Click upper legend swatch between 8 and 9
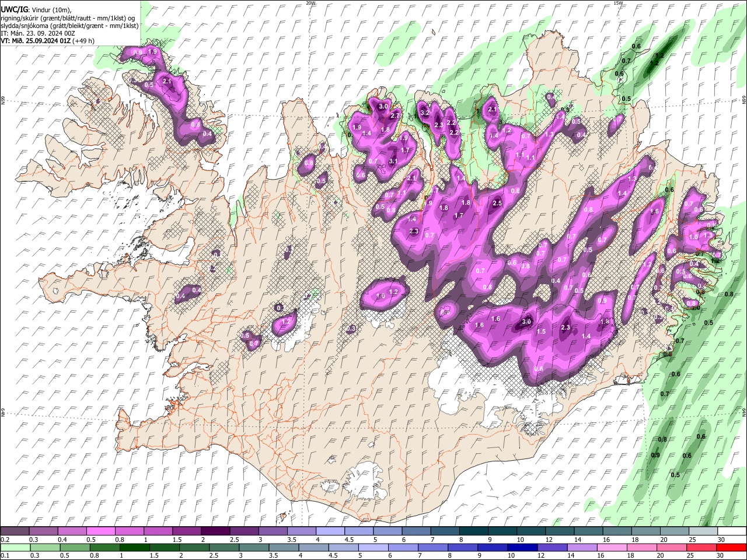 473,531
